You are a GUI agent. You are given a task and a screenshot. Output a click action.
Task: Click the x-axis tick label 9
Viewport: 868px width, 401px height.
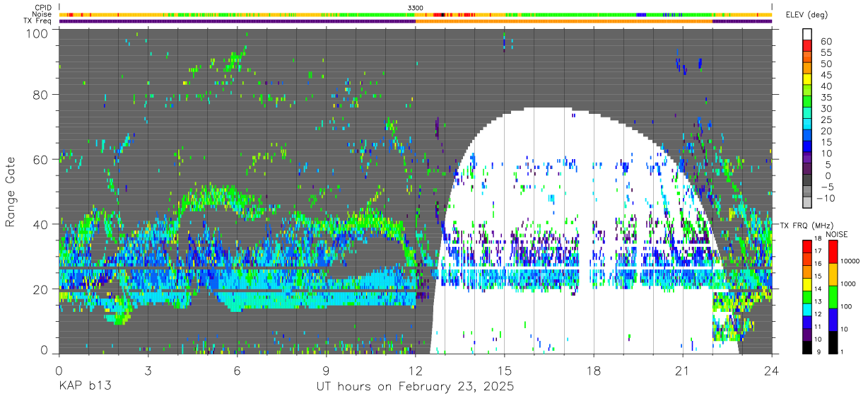click(326, 371)
